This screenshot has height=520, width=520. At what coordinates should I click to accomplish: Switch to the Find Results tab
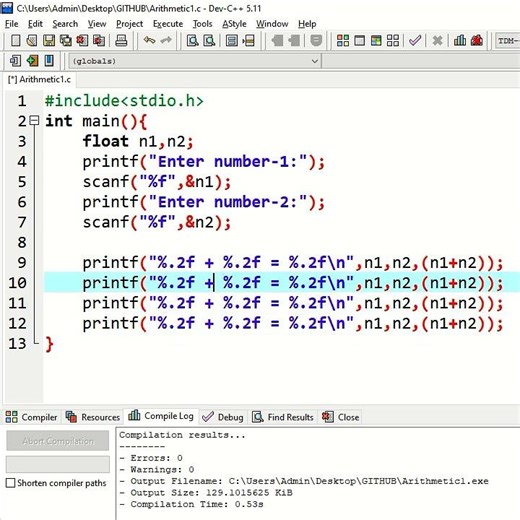point(283,417)
